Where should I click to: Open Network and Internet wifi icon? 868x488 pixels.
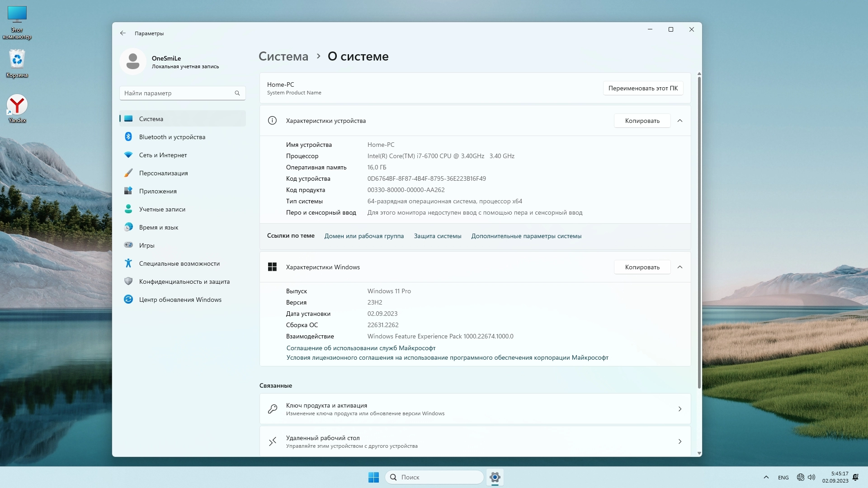128,155
